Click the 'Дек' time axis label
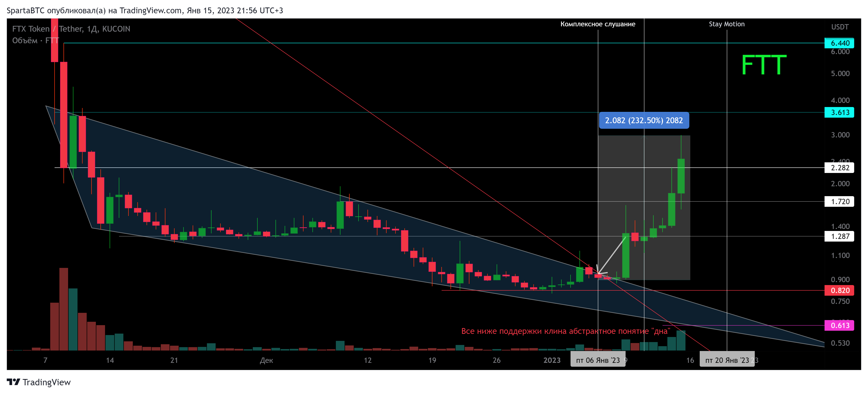The height and width of the screenshot is (394, 868). [266, 360]
